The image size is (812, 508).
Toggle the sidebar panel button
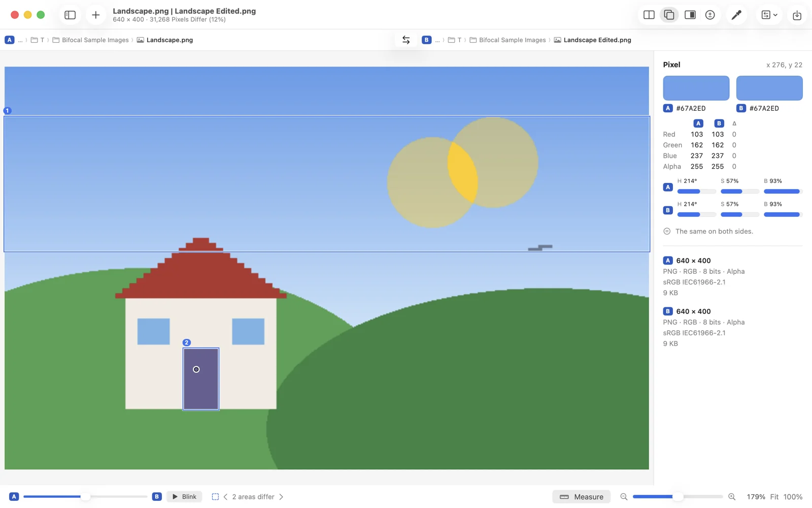70,15
